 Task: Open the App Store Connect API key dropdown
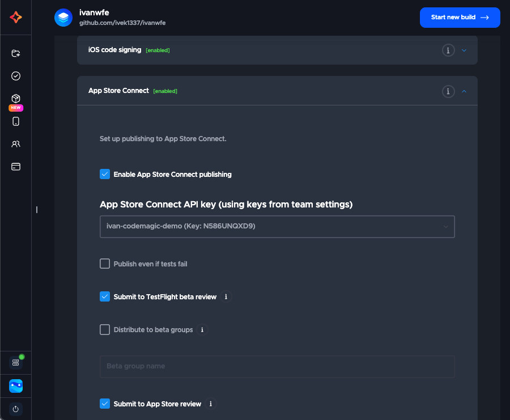pyautogui.click(x=277, y=227)
